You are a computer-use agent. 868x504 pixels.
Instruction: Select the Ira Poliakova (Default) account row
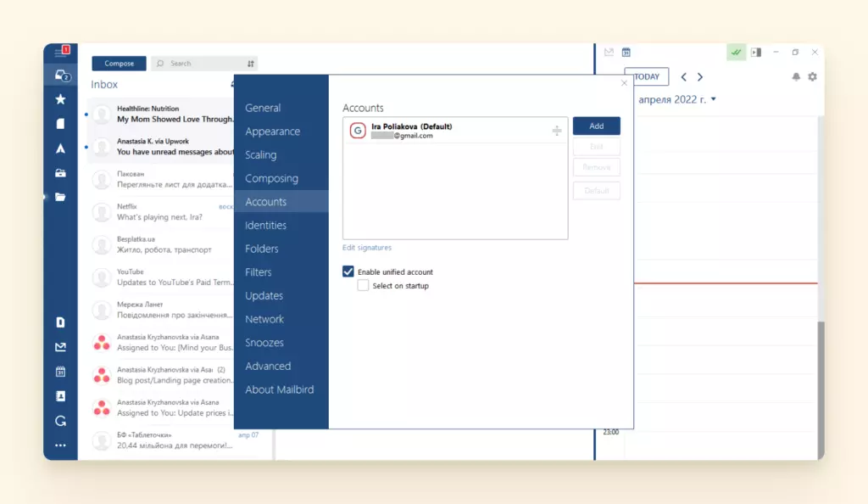[x=455, y=131]
